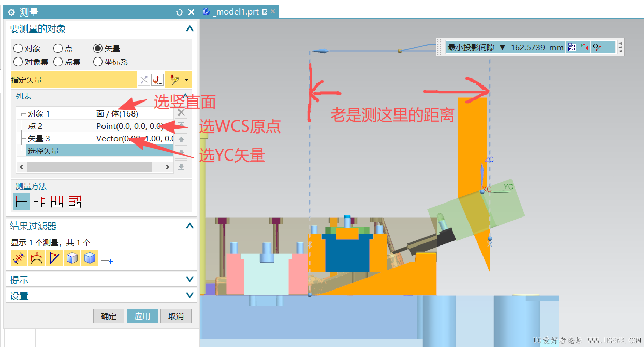Viewport: 644px width, 347px height.
Task: Click the mm unit field
Action: (x=557, y=47)
